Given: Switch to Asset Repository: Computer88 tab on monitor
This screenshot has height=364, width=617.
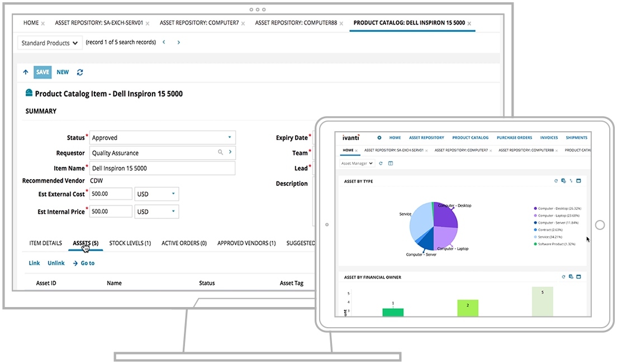Looking at the screenshot, I should click(296, 23).
